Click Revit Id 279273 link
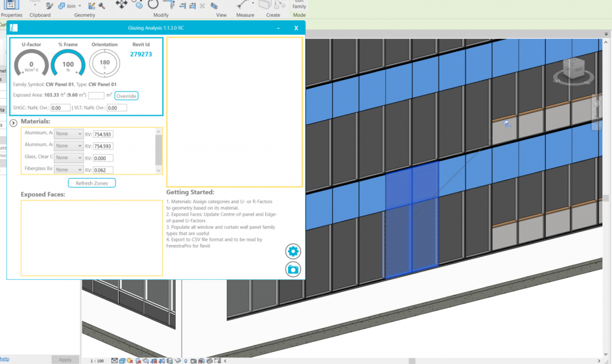This screenshot has width=612, height=364. 141,54
